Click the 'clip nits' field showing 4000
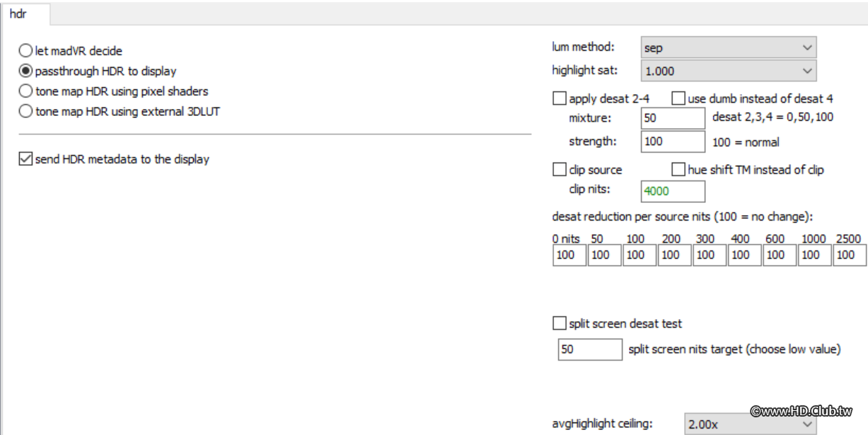Screen dimensions: 868x435 673,191
